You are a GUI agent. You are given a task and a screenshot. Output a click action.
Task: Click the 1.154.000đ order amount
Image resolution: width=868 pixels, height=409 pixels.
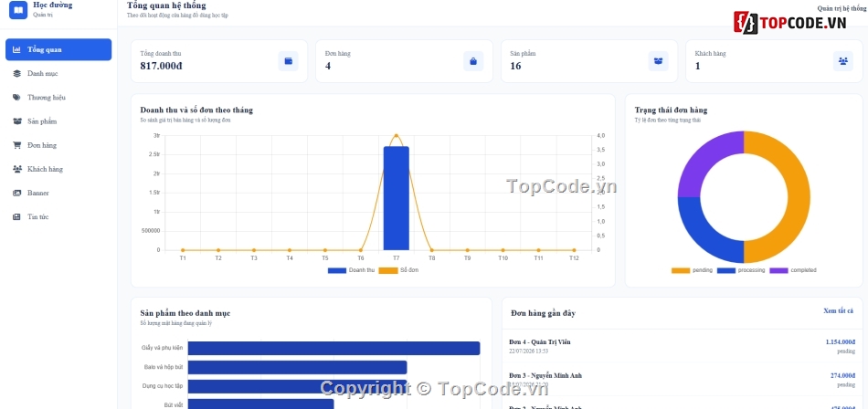[840, 342]
